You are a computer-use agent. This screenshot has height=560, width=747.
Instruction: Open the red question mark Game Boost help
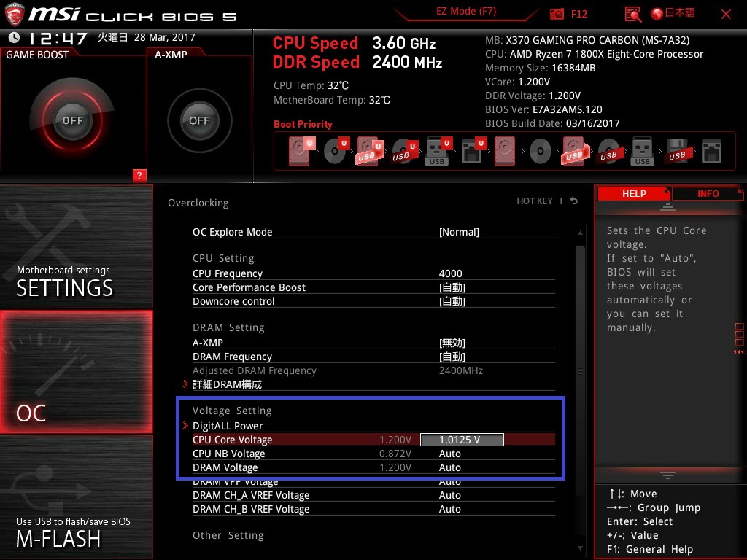click(x=139, y=175)
